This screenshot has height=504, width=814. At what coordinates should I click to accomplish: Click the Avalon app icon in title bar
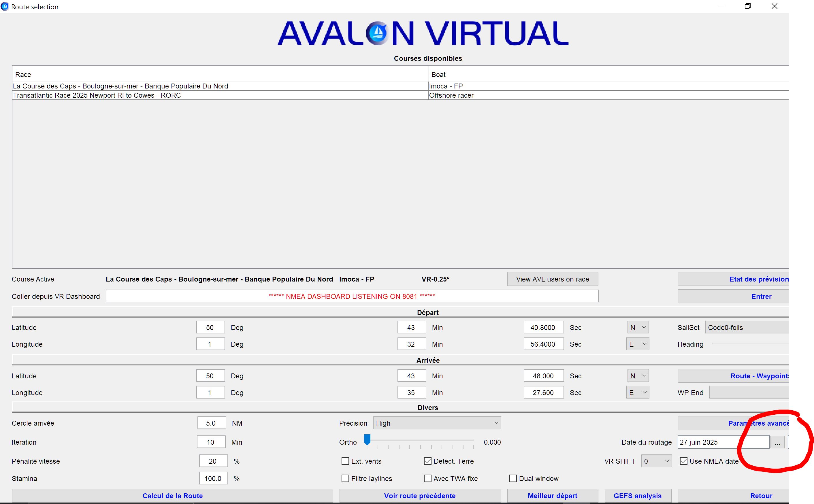[x=5, y=6]
